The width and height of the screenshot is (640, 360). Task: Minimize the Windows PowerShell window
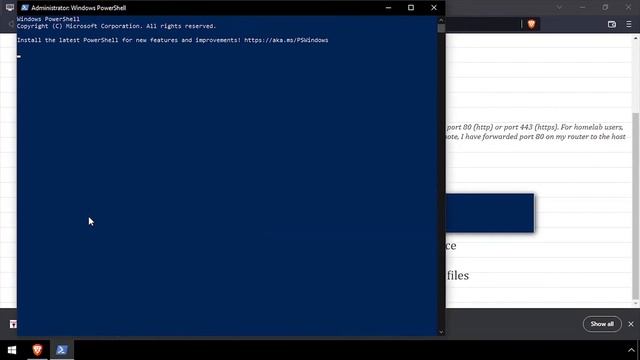388,8
